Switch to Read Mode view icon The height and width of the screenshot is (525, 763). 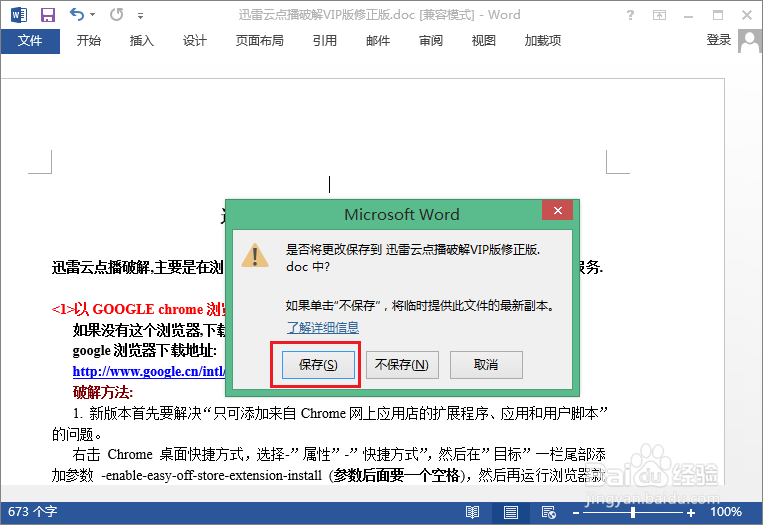pos(472,512)
